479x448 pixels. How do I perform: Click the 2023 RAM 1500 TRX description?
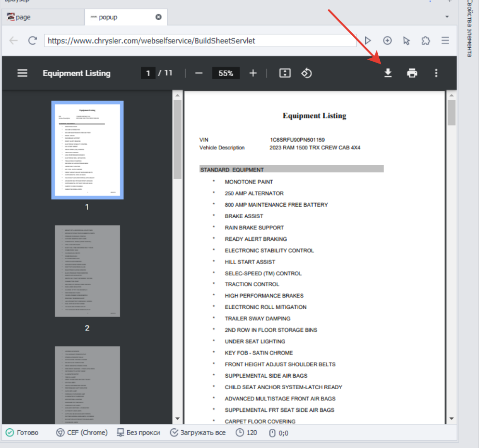315,147
